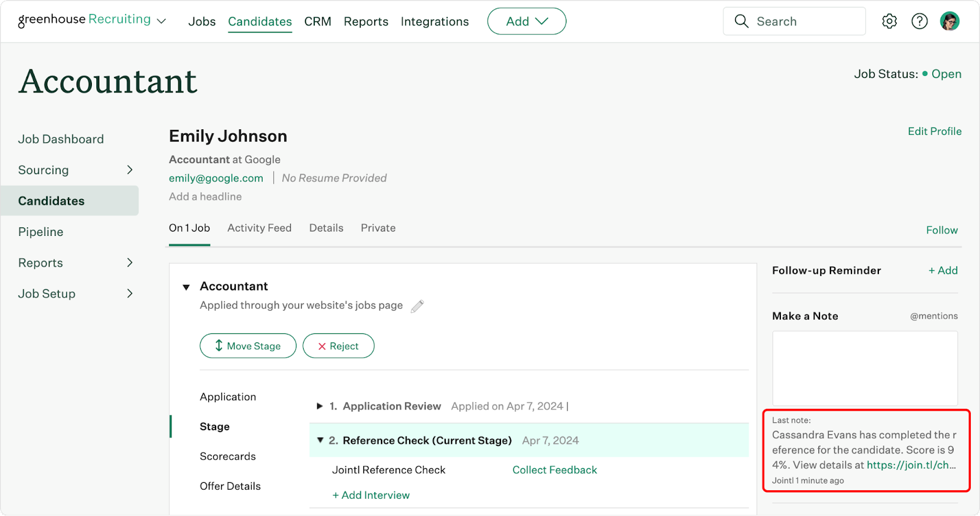Click the + Add Interview link
Viewport: 980px width, 516px height.
pyautogui.click(x=371, y=495)
